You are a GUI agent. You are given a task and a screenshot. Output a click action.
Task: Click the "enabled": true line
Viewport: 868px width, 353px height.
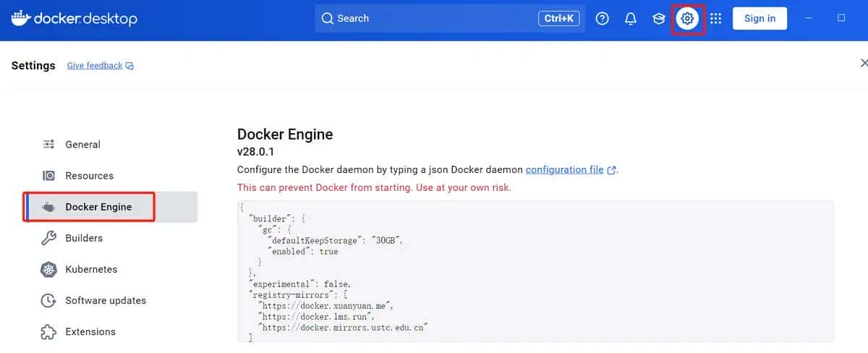(x=303, y=251)
